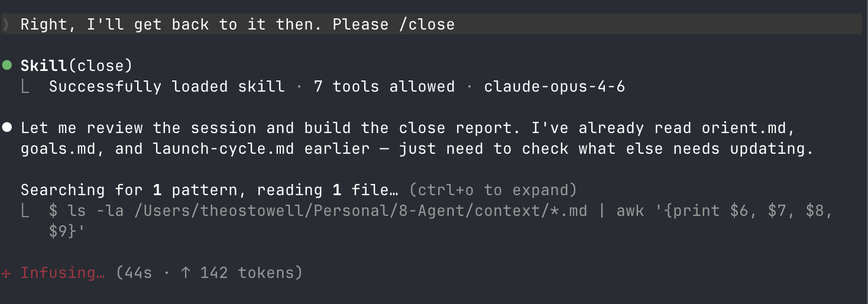Click the red spinner icon beside Infusing
The width and height of the screenshot is (868, 304).
pyautogui.click(x=6, y=273)
